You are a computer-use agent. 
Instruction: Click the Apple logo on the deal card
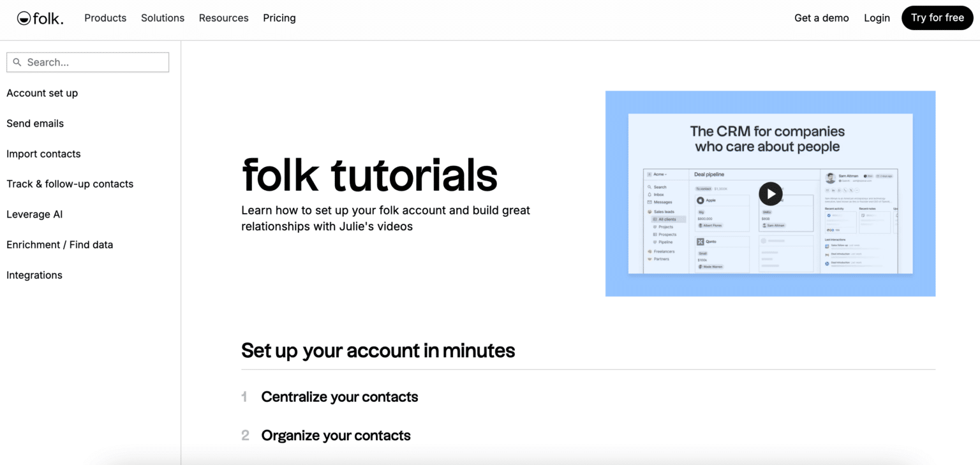[x=701, y=200]
